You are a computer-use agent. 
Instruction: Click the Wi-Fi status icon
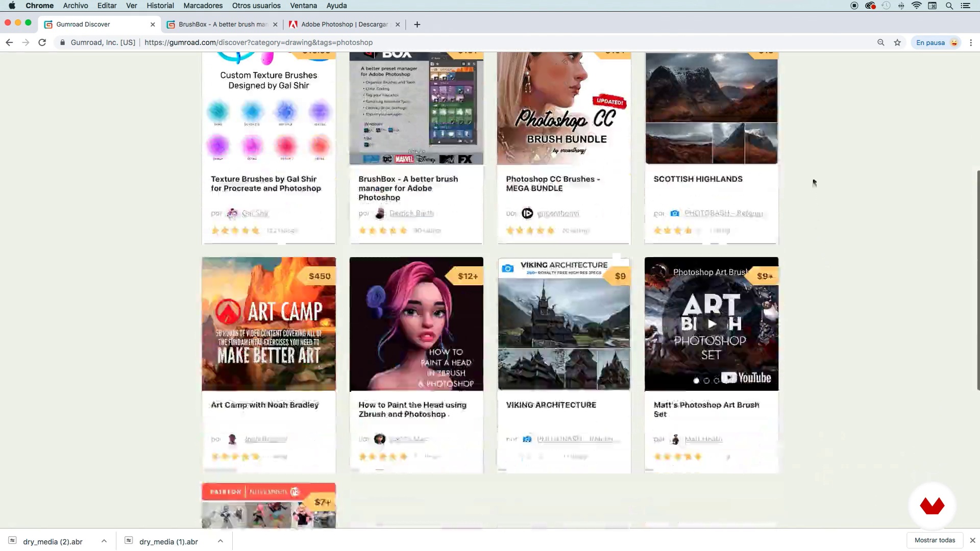(x=917, y=6)
